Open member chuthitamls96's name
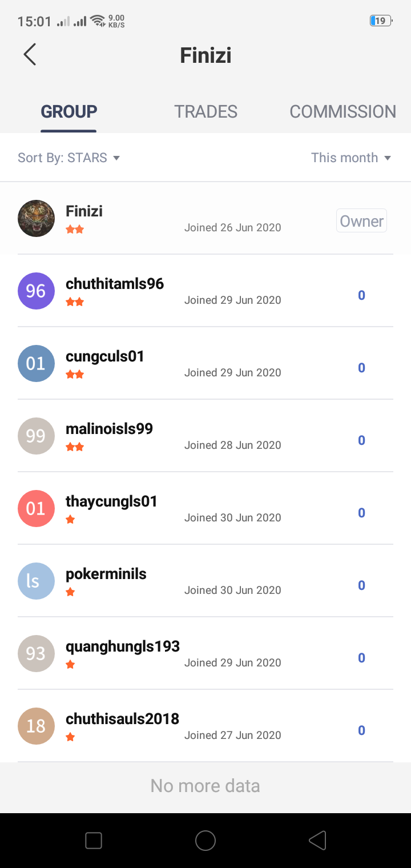 115,283
